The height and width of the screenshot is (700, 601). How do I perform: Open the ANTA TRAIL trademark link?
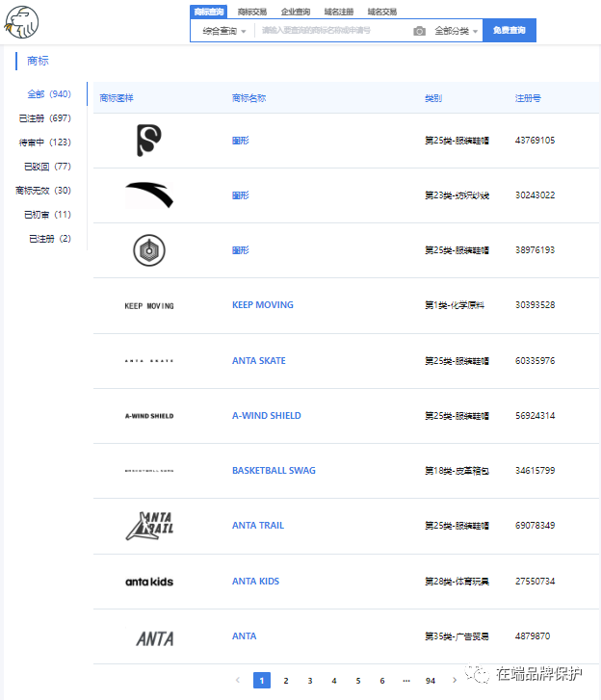click(257, 526)
